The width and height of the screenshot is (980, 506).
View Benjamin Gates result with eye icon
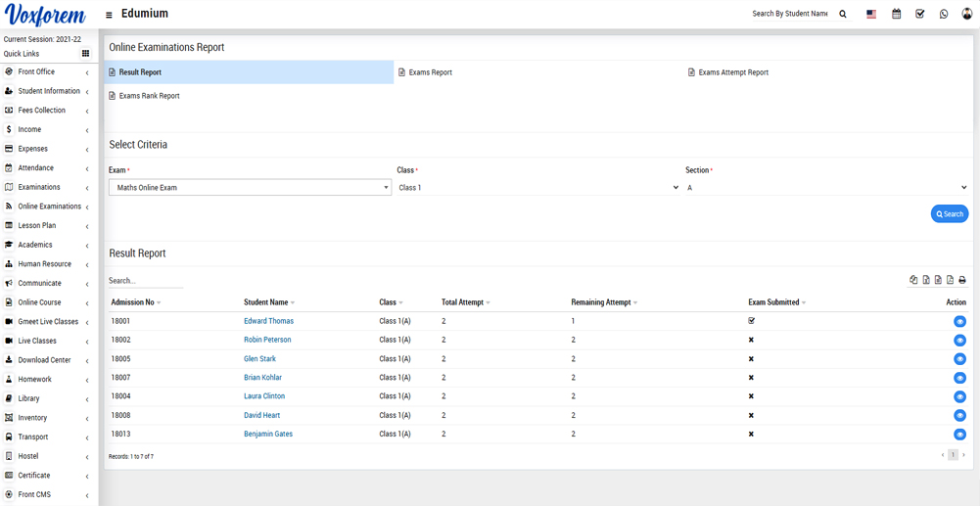[x=959, y=435]
